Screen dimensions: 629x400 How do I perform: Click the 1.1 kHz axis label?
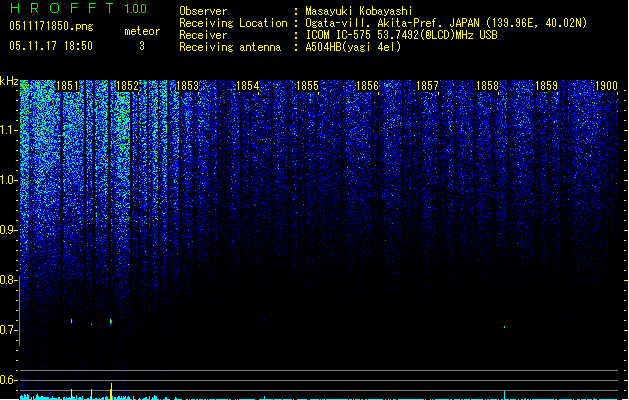pos(9,130)
